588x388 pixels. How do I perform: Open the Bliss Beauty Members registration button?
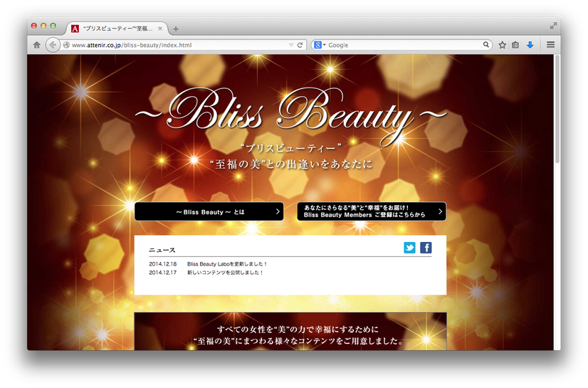(372, 211)
